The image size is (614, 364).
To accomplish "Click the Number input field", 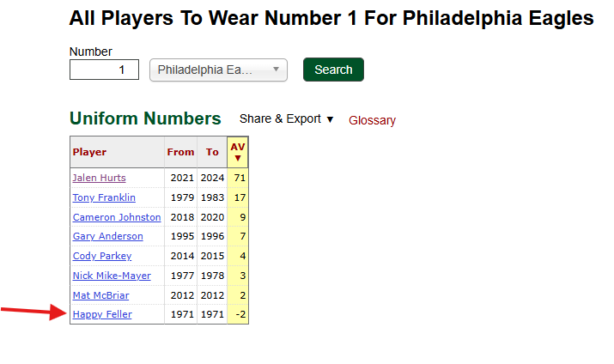I will pos(104,70).
